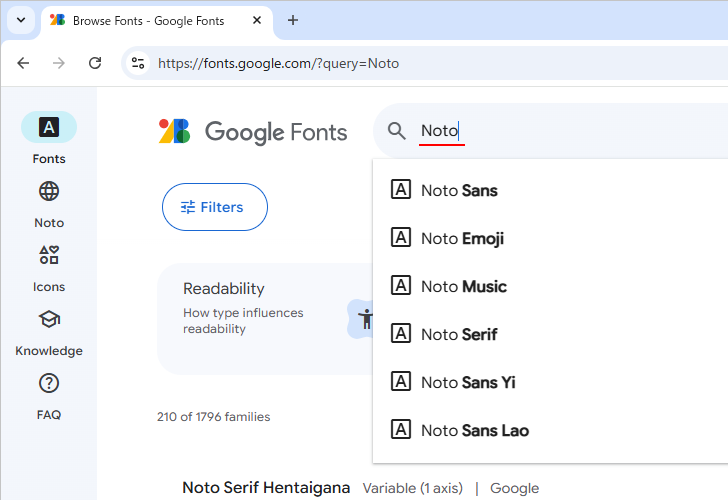Viewport: 728px width, 500px height.
Task: Click the search magnifier icon
Action: tap(397, 131)
